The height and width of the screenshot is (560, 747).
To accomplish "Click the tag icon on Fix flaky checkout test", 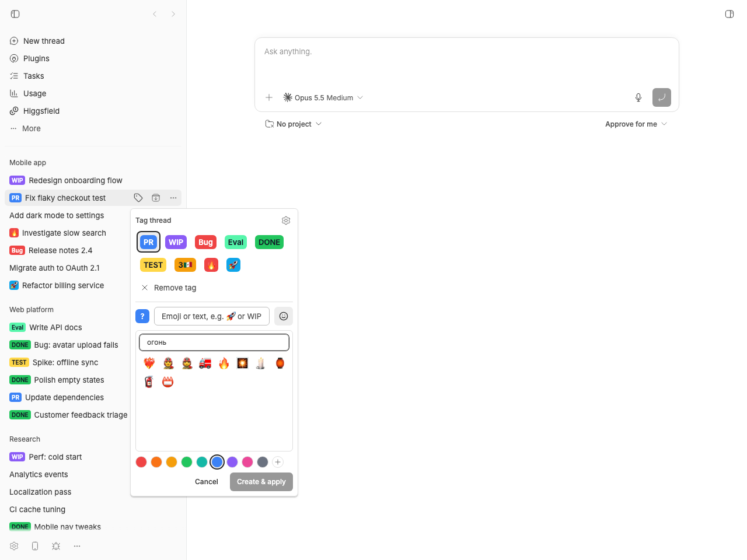I will tap(138, 198).
